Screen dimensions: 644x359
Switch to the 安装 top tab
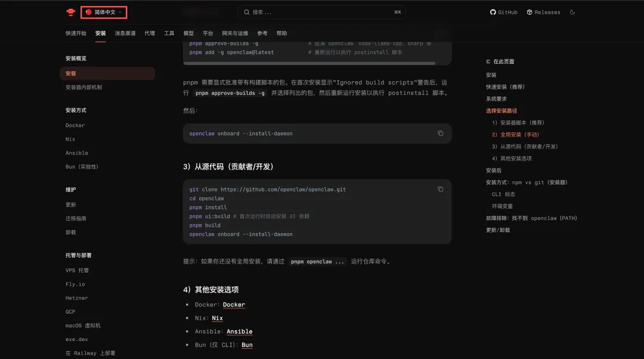pos(101,33)
